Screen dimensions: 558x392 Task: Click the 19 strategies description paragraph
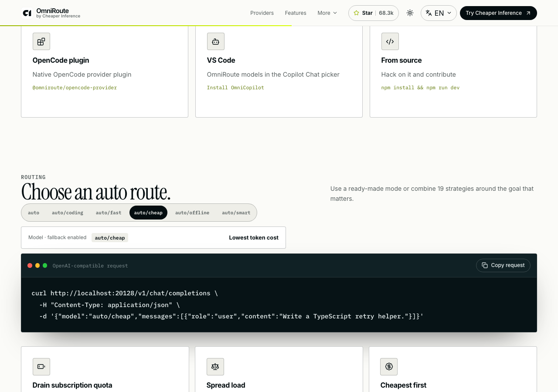(x=432, y=193)
